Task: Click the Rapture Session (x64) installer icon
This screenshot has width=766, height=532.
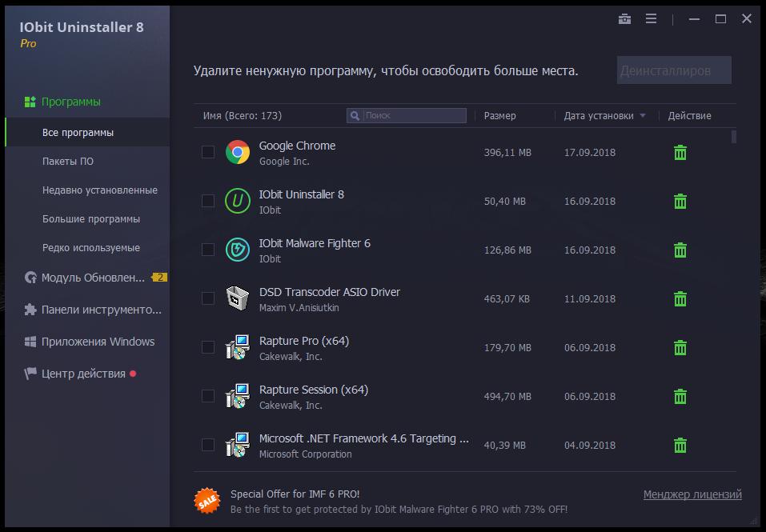Action: [238, 396]
